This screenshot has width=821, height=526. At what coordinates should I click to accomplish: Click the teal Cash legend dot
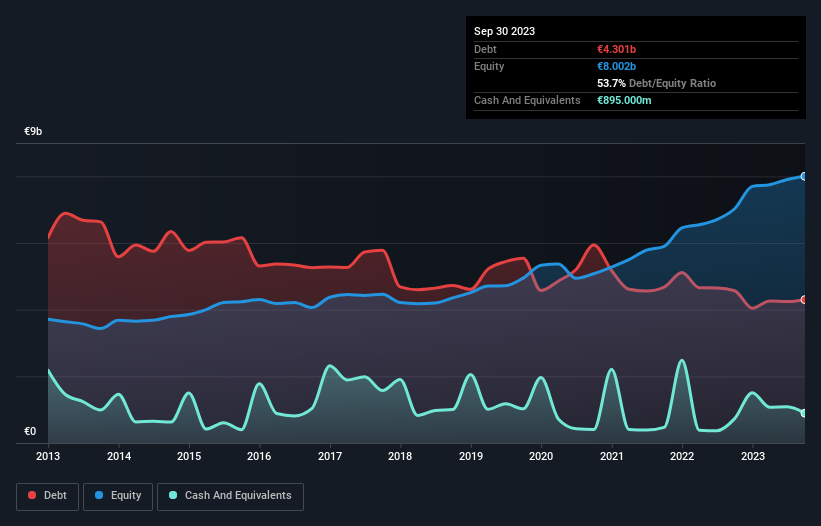coord(173,495)
